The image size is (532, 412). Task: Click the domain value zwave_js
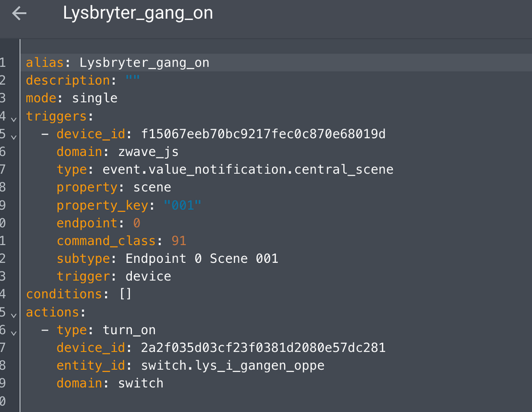[148, 152]
